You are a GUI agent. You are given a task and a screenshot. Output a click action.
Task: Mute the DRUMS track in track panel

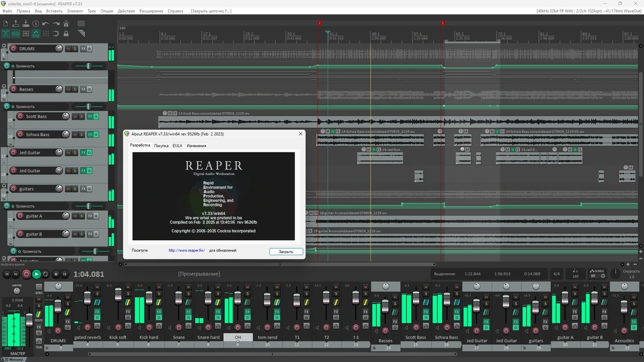click(68, 49)
